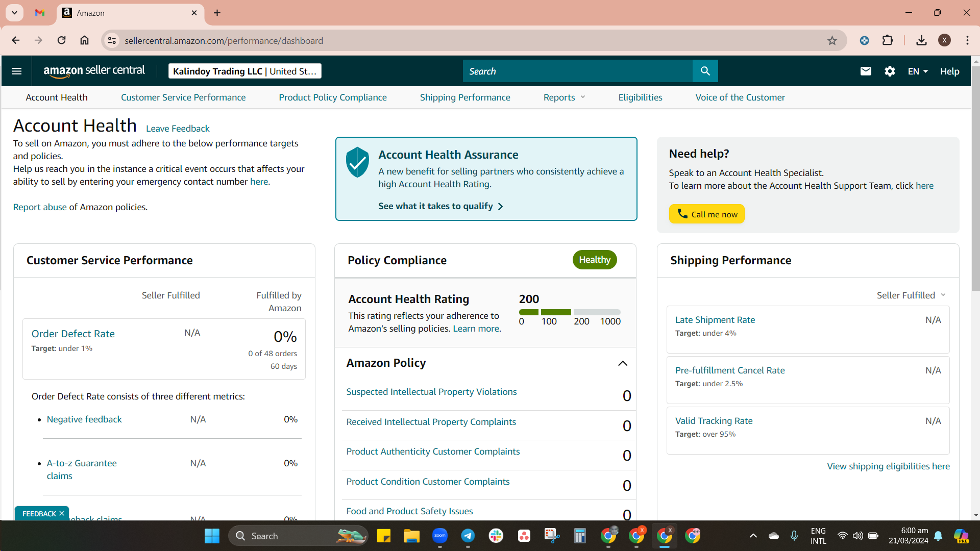Open Chrome's Extensions puzzle icon
The width and height of the screenshot is (980, 551).
pyautogui.click(x=888, y=40)
